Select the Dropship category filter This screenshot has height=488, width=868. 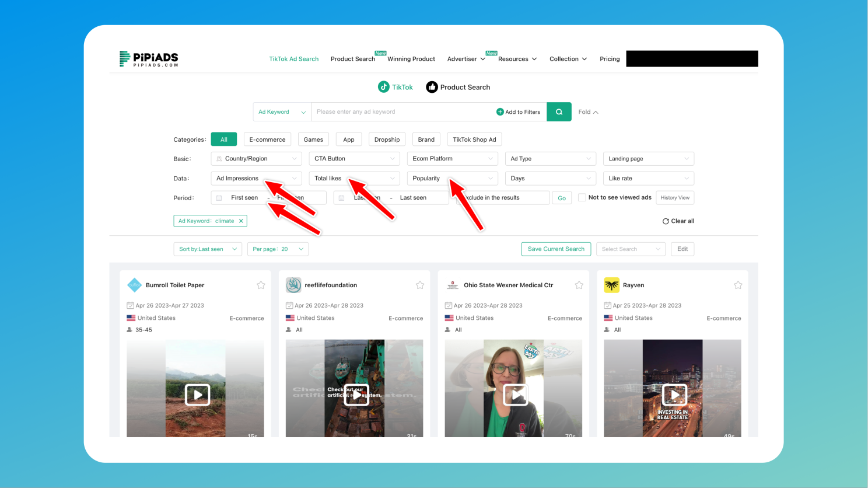pyautogui.click(x=387, y=140)
